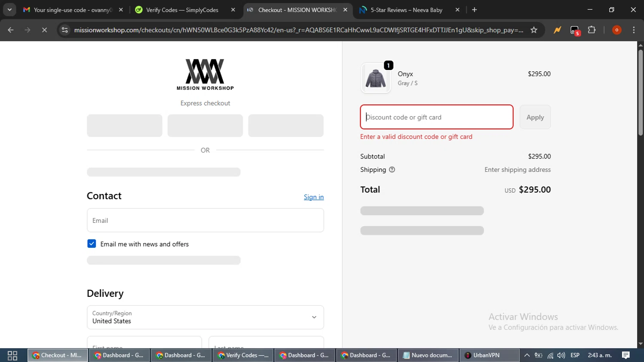Open the volume speaker tray icon

click(x=561, y=355)
